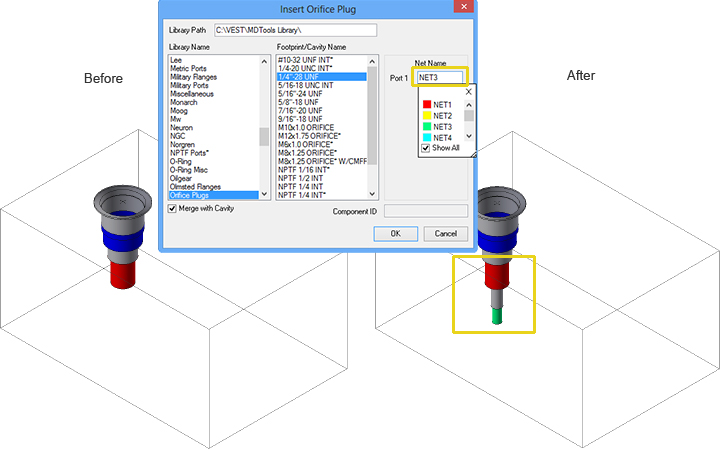
Task: Close the net name popup list
Action: point(468,91)
